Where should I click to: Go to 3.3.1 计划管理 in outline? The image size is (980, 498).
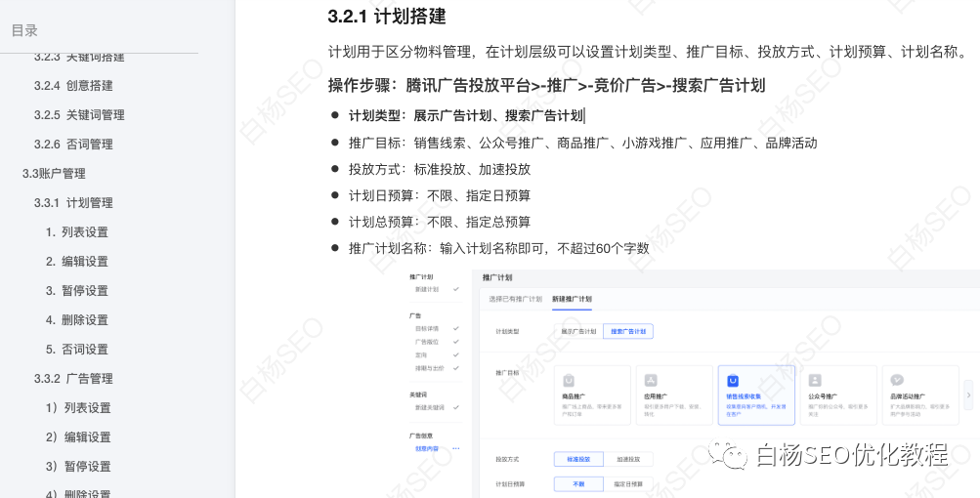[x=73, y=203]
